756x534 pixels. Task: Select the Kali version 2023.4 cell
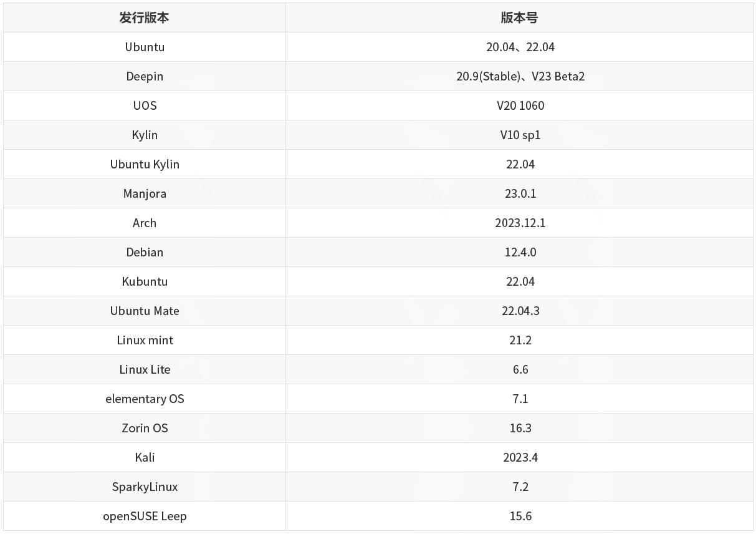(520, 457)
